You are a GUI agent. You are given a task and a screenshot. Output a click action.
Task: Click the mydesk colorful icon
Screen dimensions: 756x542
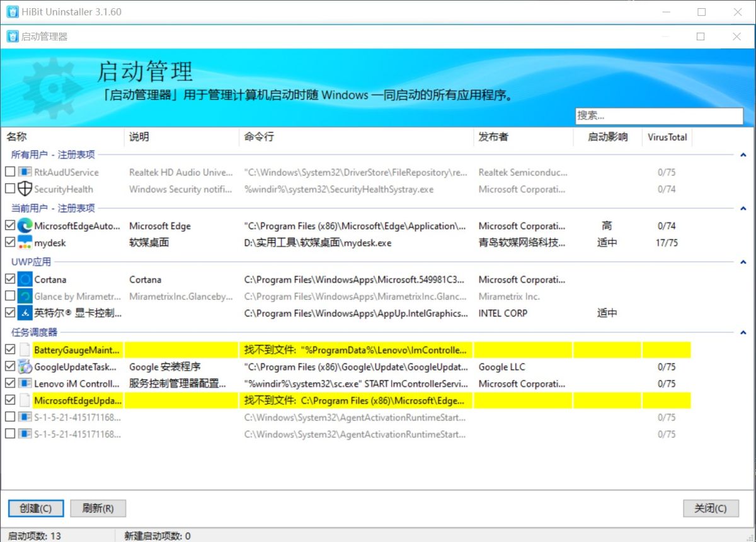(x=25, y=242)
